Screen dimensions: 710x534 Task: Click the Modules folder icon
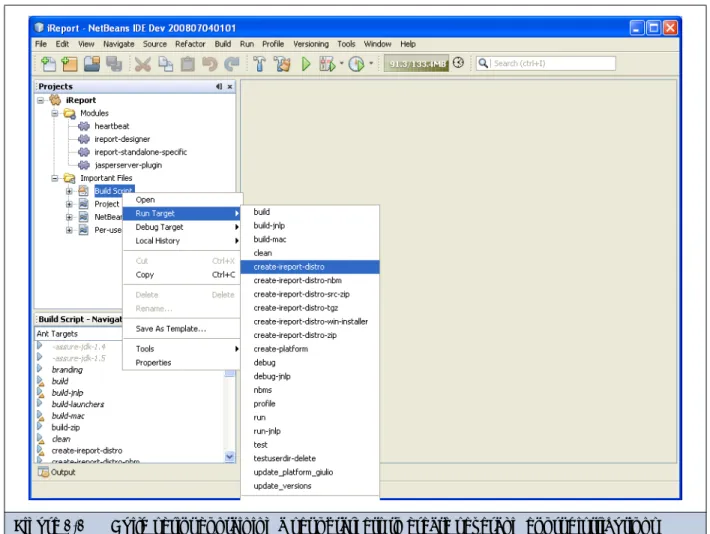tap(69, 113)
